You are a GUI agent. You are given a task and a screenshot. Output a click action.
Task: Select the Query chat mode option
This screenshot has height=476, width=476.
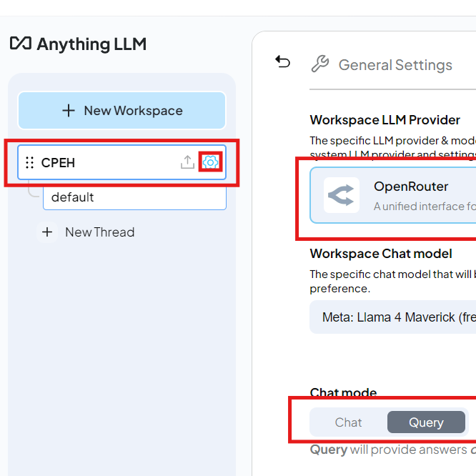(426, 422)
